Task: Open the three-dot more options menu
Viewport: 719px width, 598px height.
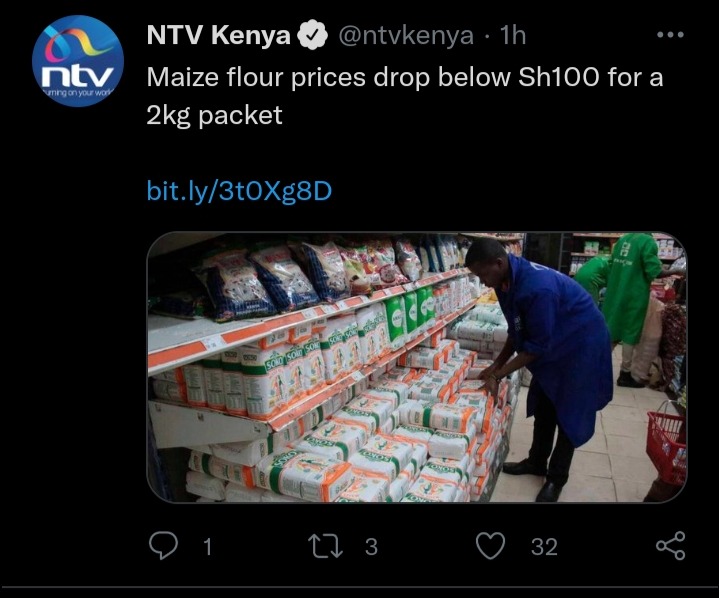Action: point(670,34)
